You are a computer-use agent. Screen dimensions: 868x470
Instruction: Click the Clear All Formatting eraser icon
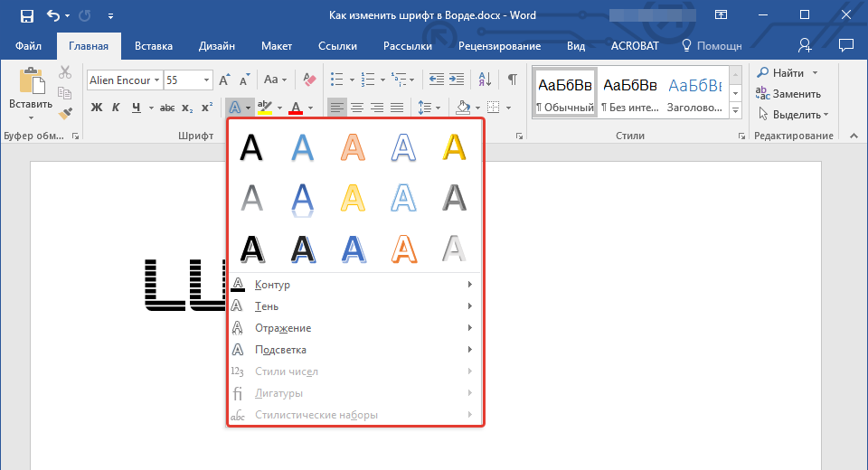pos(309,80)
